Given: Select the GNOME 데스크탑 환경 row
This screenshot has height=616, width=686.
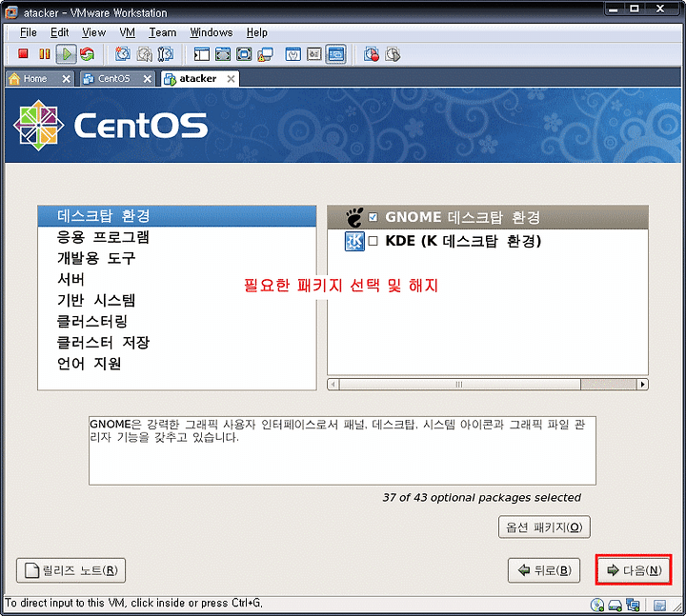Looking at the screenshot, I should pyautogui.click(x=488, y=217).
